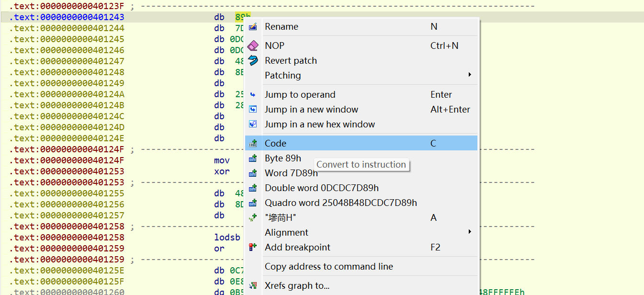The image size is (644, 295).
Task: Convert to Quadro word 25048B48DCDC7D89h
Action: pos(340,203)
